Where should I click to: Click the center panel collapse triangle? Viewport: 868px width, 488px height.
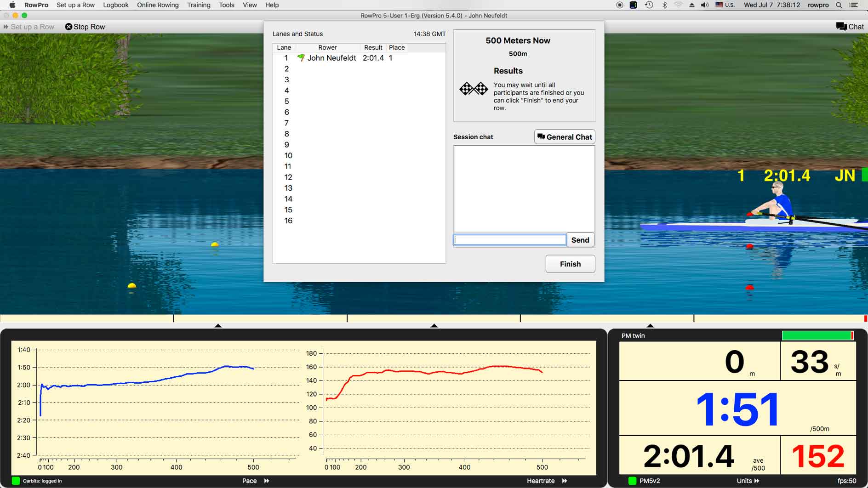[434, 325]
